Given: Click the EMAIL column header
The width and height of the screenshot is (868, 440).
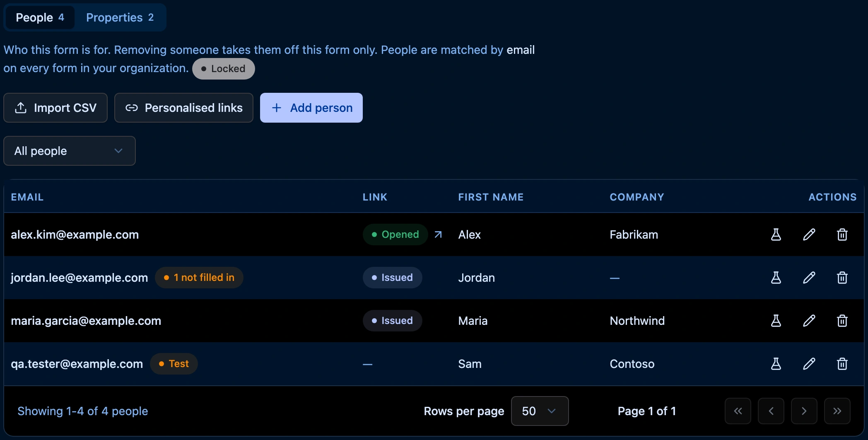Looking at the screenshot, I should click(x=27, y=197).
